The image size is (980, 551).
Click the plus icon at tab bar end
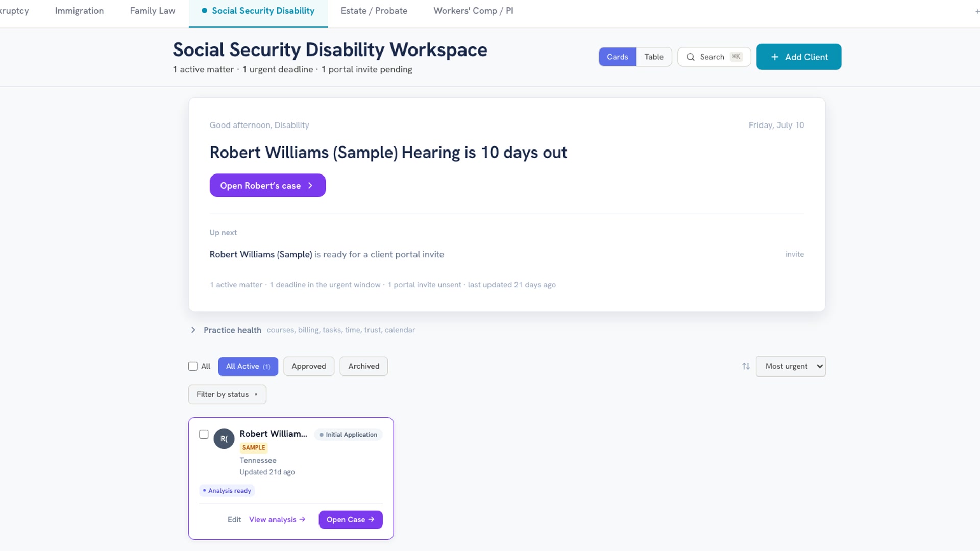click(x=977, y=11)
